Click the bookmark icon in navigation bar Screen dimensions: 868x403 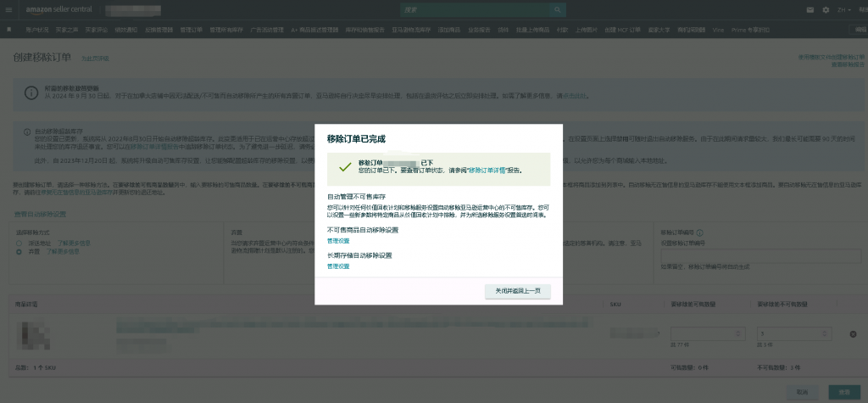(x=8, y=30)
